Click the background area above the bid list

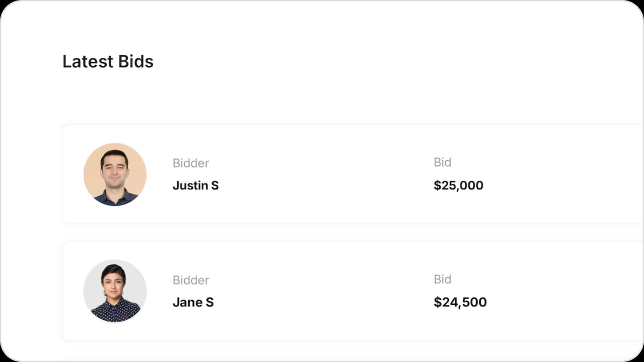(318, 100)
